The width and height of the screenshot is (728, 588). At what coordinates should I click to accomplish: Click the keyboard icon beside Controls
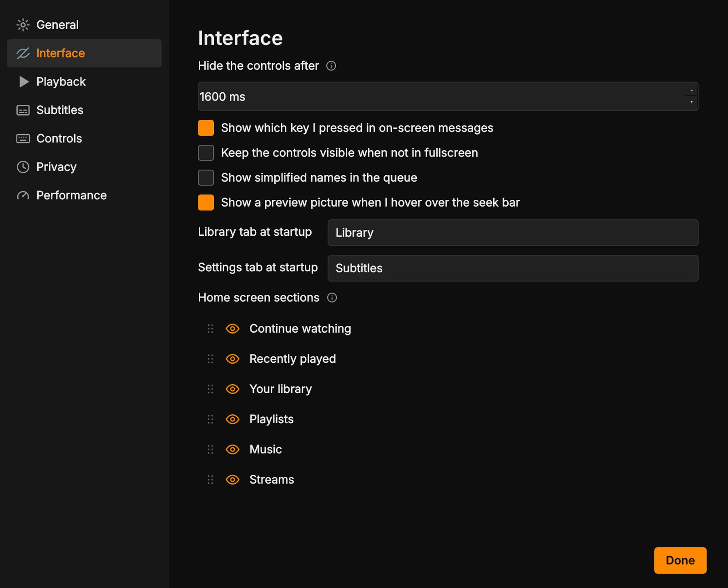tap(23, 138)
